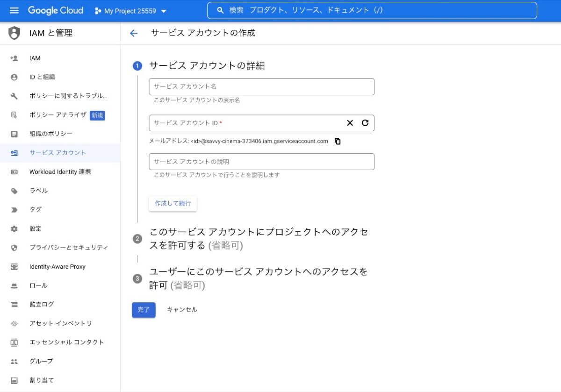Click inside the service account description field

coord(261,161)
